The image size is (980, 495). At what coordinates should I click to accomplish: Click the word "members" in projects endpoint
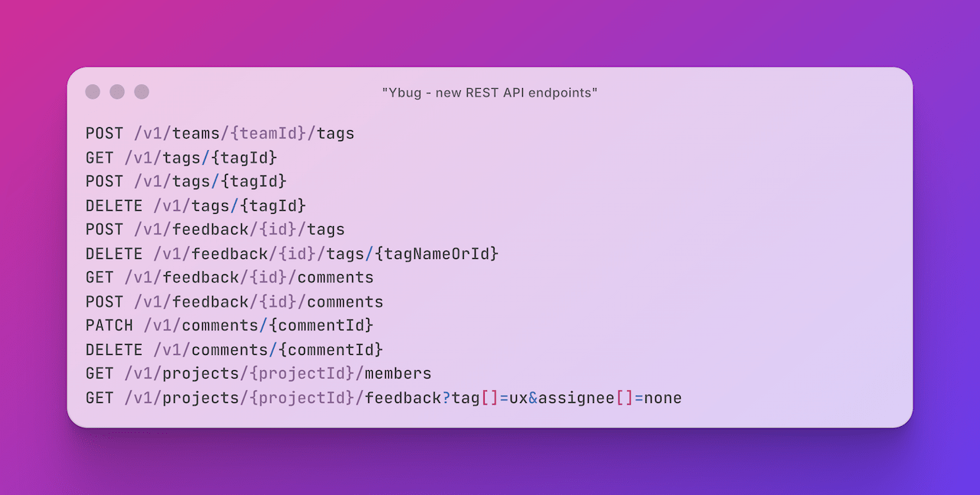[398, 374]
